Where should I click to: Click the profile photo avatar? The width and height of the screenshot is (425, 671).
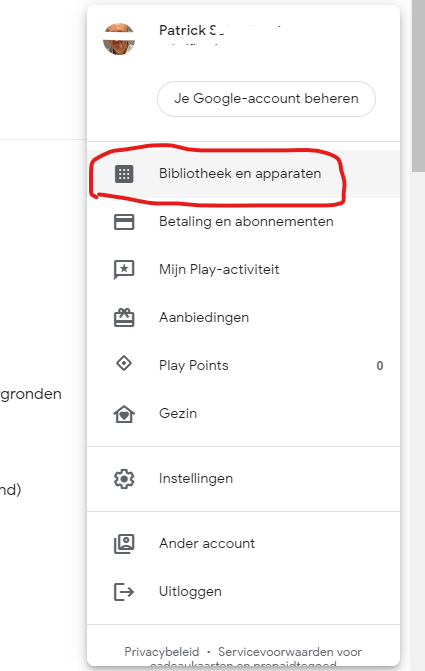[x=119, y=39]
